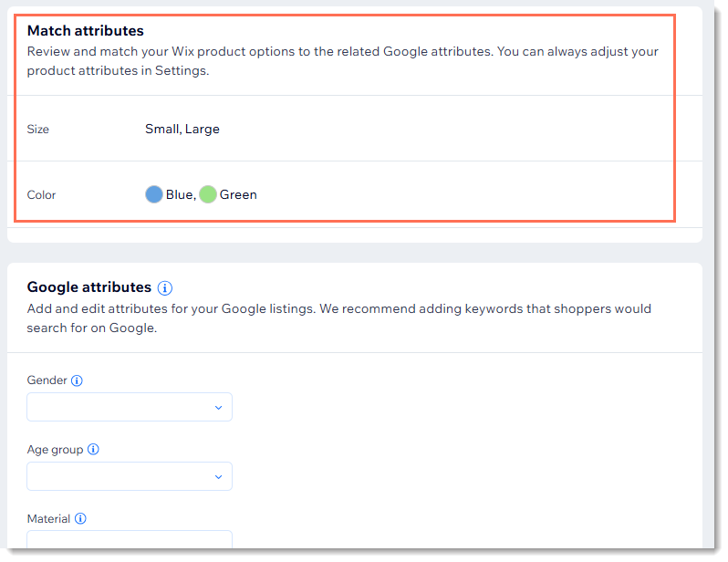This screenshot has width=728, height=562.
Task: Click the info icon beside Google attributes heading
Action: click(x=165, y=288)
